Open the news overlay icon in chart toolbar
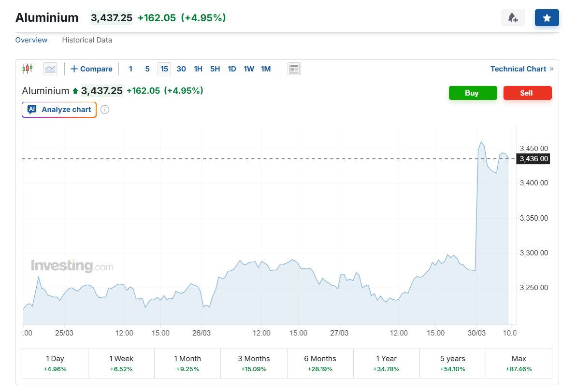This screenshot has height=392, width=576. pos(294,69)
